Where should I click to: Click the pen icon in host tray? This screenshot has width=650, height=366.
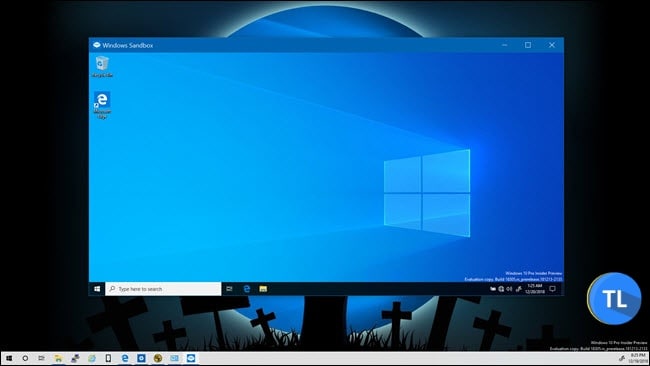(x=622, y=359)
